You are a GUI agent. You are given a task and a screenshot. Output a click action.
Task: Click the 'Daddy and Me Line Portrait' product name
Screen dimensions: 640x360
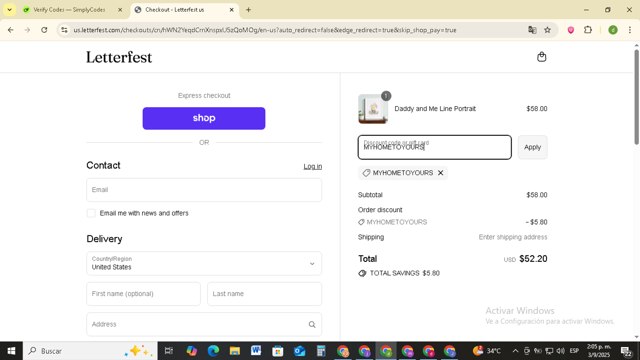click(x=435, y=109)
